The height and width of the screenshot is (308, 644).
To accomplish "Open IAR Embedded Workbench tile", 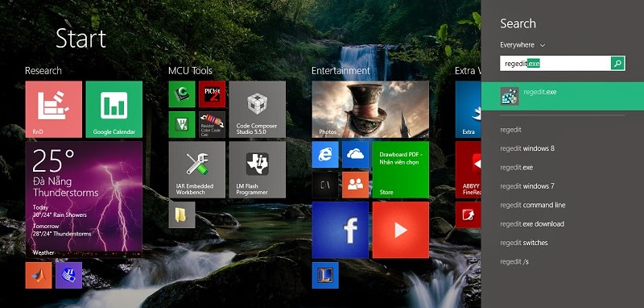I will pos(197,170).
